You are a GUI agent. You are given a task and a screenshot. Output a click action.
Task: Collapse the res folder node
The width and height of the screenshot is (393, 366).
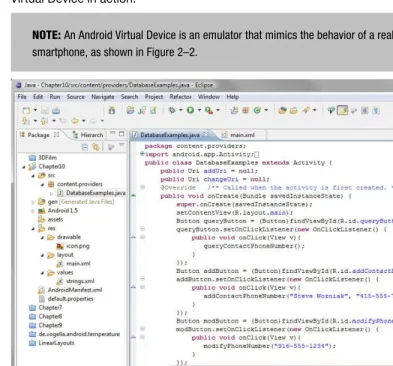coord(33,229)
